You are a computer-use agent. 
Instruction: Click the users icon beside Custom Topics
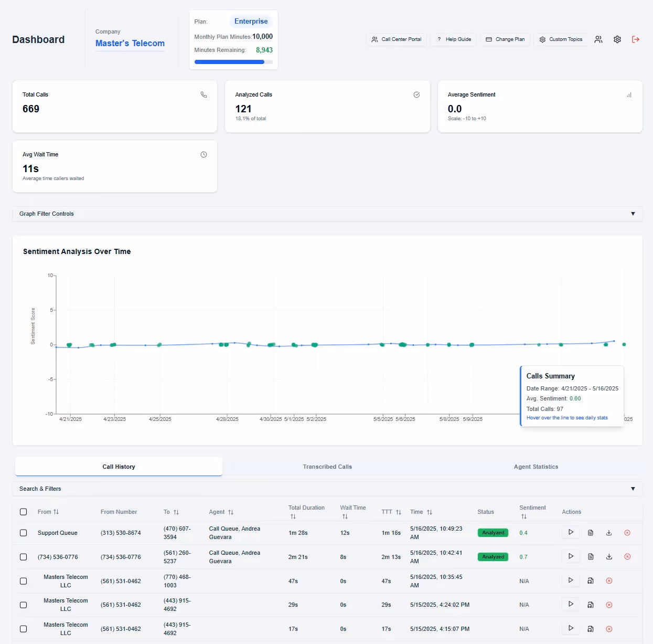598,39
